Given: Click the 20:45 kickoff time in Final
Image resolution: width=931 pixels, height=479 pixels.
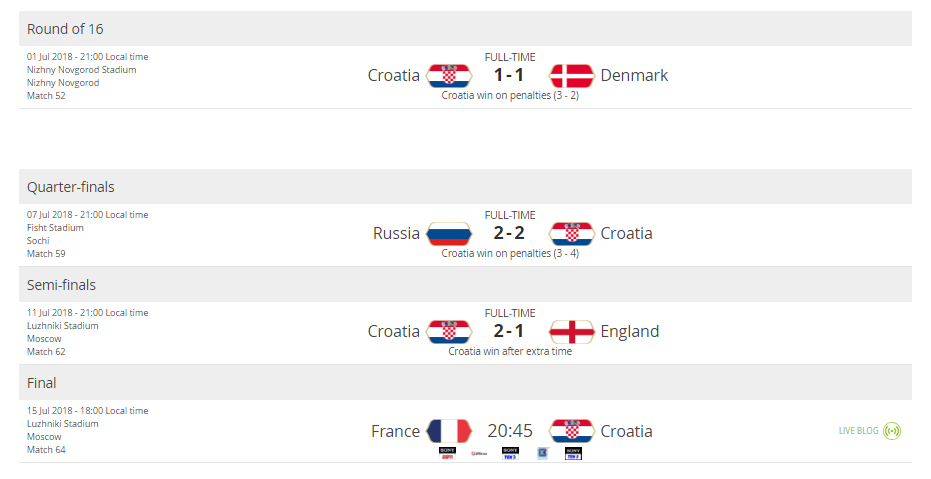Looking at the screenshot, I should point(510,431).
